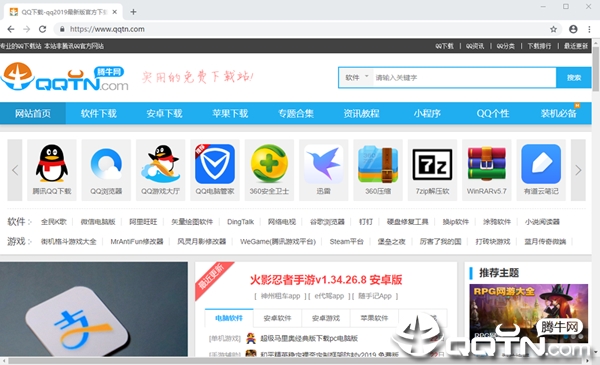Image resolution: width=600 pixels, height=365 pixels.
Task: Click the MrAntiFun修改器 game link
Action: tap(137, 241)
